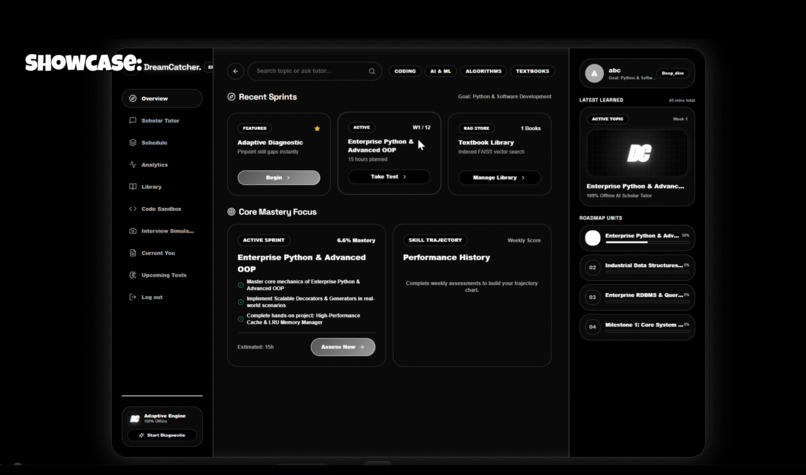Tick the 'Implement Scalable Decorators' objective check
The image size is (806, 475).
pyautogui.click(x=241, y=302)
